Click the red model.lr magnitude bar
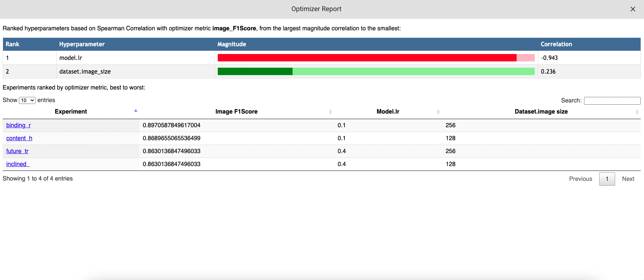 click(367, 58)
